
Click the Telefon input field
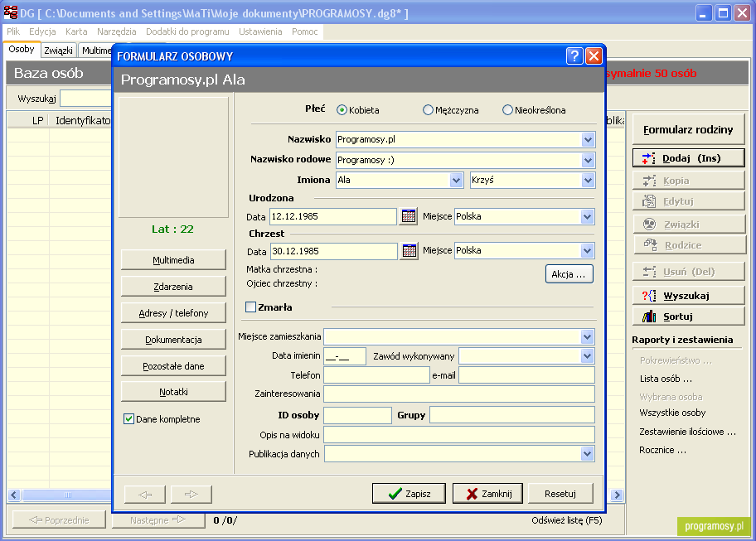coord(376,375)
